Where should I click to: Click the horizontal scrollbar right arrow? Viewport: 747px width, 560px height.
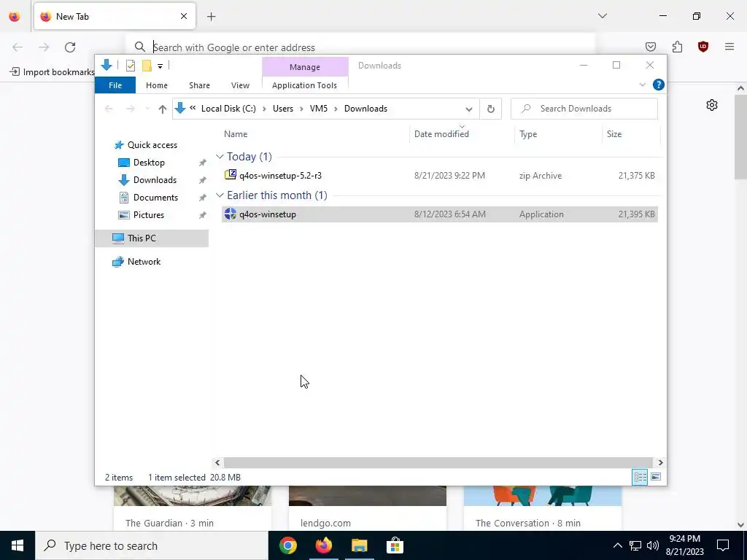coord(660,462)
